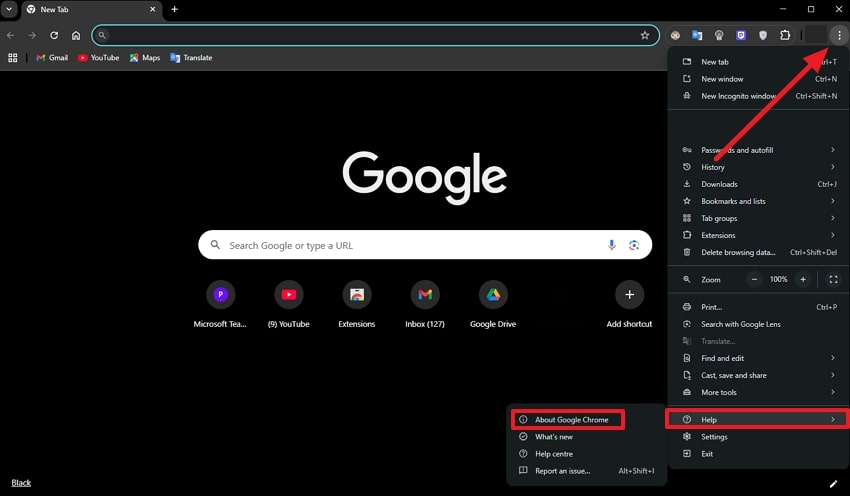The image size is (850, 496).
Task: Open the three-dot Chrome menu button
Action: coord(839,35)
